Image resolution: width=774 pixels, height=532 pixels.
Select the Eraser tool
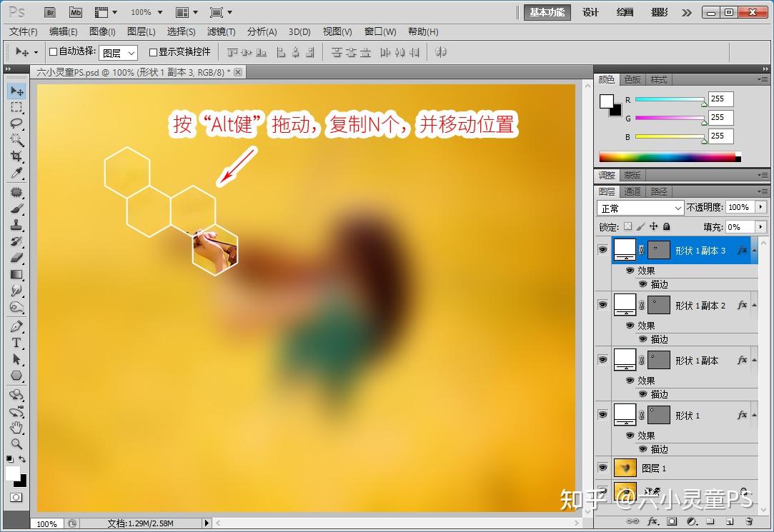click(16, 258)
